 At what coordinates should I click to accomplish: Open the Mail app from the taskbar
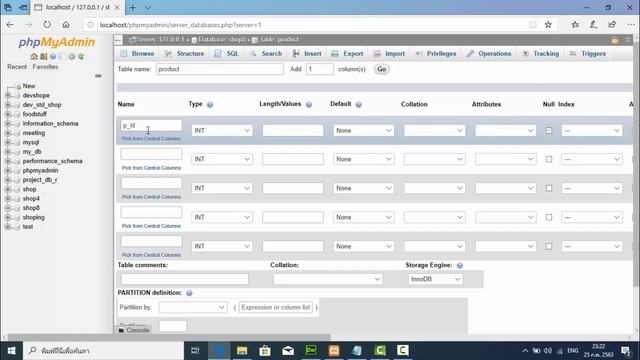[x=288, y=350]
